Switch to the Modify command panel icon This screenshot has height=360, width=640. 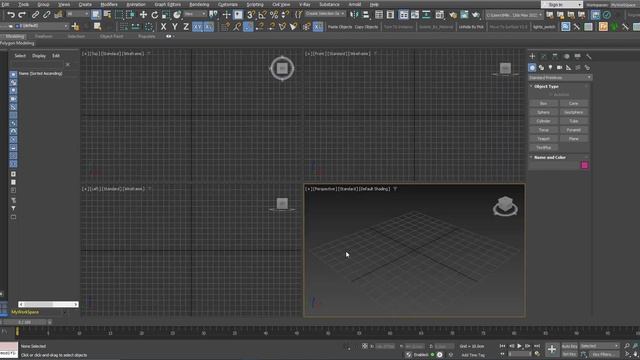pos(544,56)
